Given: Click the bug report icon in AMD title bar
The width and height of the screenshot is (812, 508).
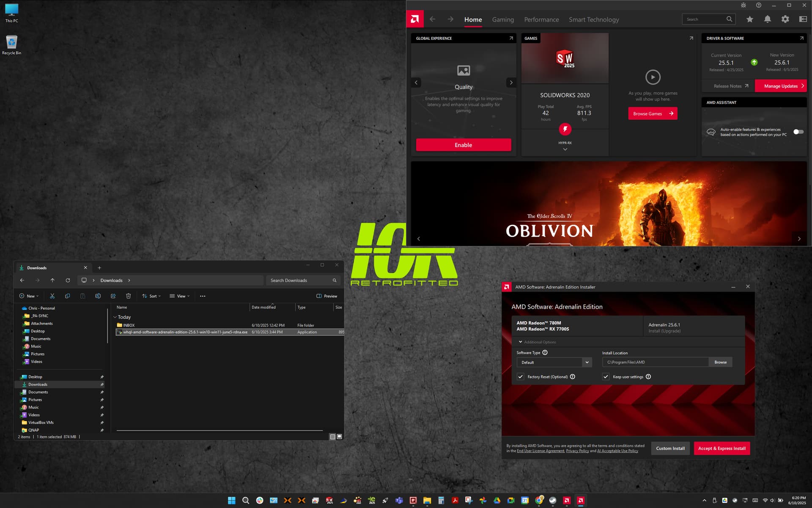Looking at the screenshot, I should coord(743,5).
